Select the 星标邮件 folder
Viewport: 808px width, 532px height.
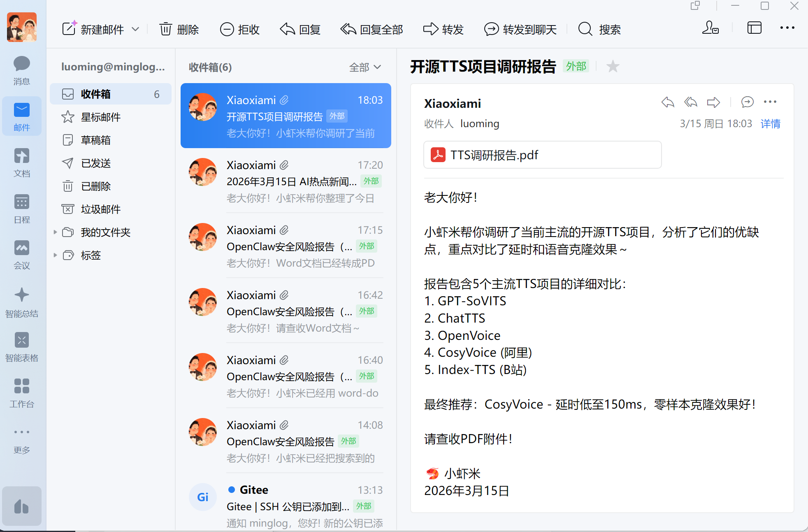[100, 117]
